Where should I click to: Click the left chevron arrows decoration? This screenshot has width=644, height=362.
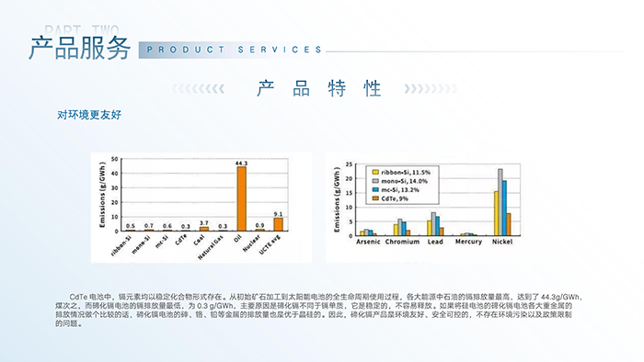point(198,88)
